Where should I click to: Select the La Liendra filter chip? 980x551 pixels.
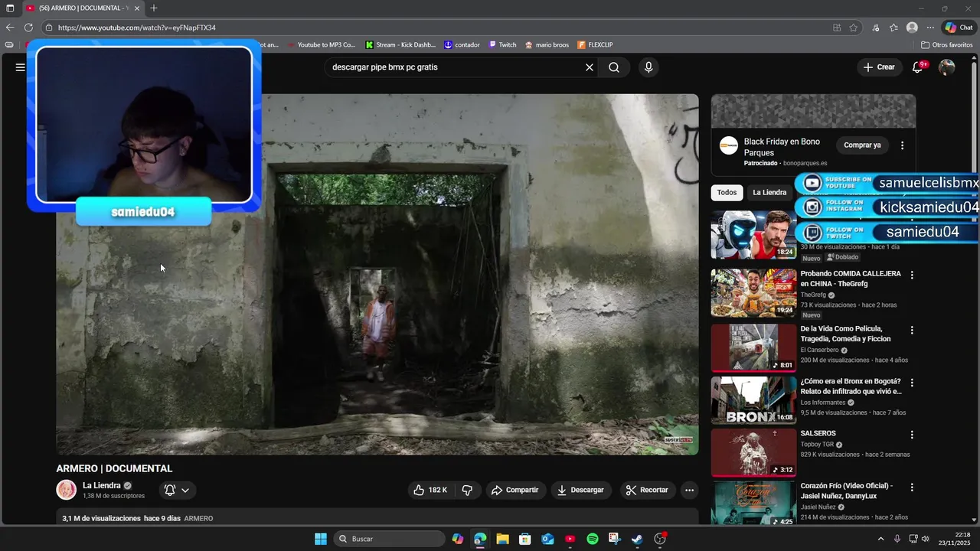pyautogui.click(x=769, y=193)
